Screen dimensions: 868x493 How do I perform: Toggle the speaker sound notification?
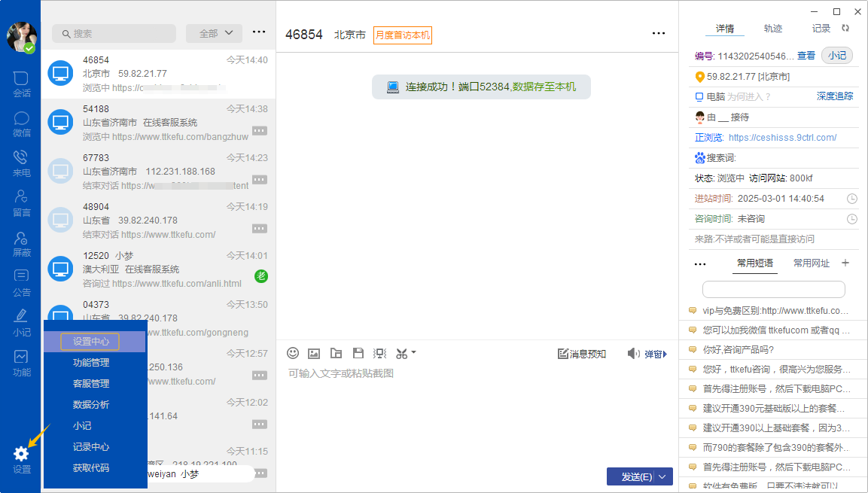(x=633, y=354)
